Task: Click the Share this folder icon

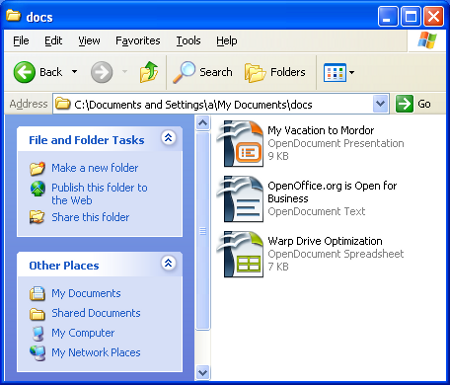Action: coord(37,217)
